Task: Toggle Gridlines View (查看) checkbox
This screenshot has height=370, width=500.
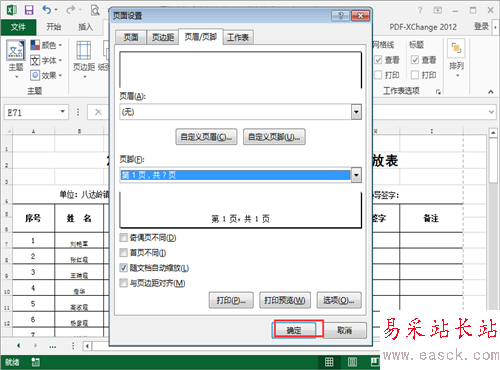Action: [378, 60]
